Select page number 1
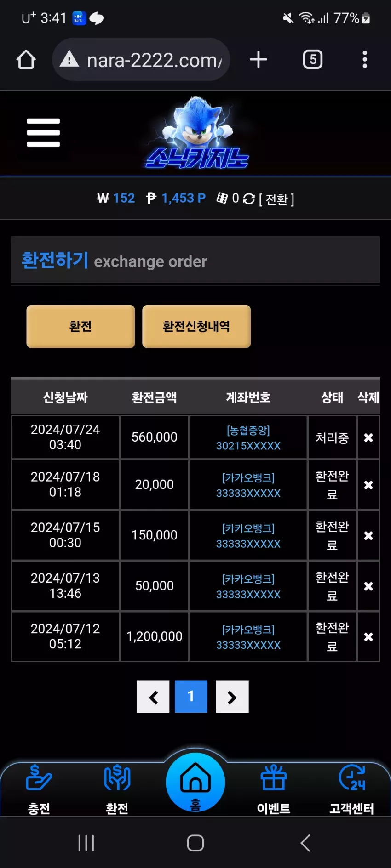 pos(191,697)
